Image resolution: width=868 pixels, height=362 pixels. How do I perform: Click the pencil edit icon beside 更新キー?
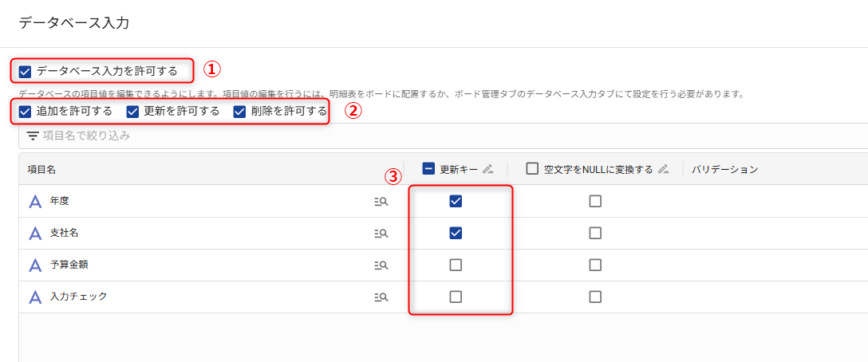tap(488, 169)
